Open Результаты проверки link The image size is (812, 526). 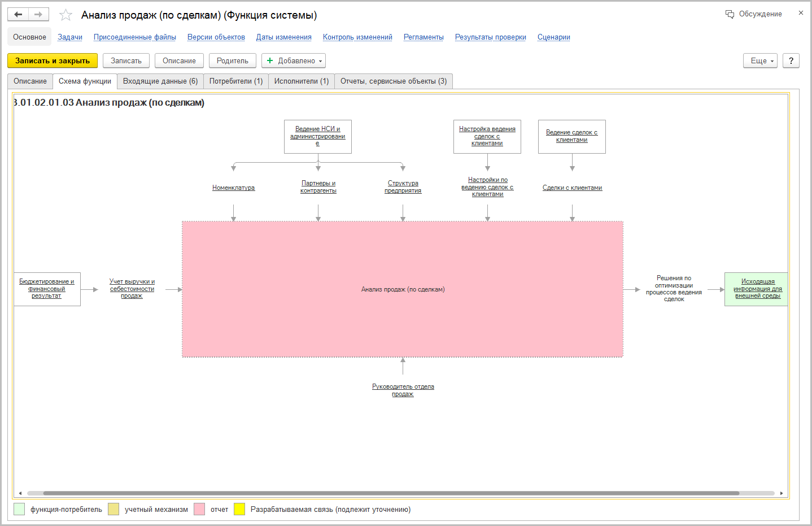coord(491,37)
